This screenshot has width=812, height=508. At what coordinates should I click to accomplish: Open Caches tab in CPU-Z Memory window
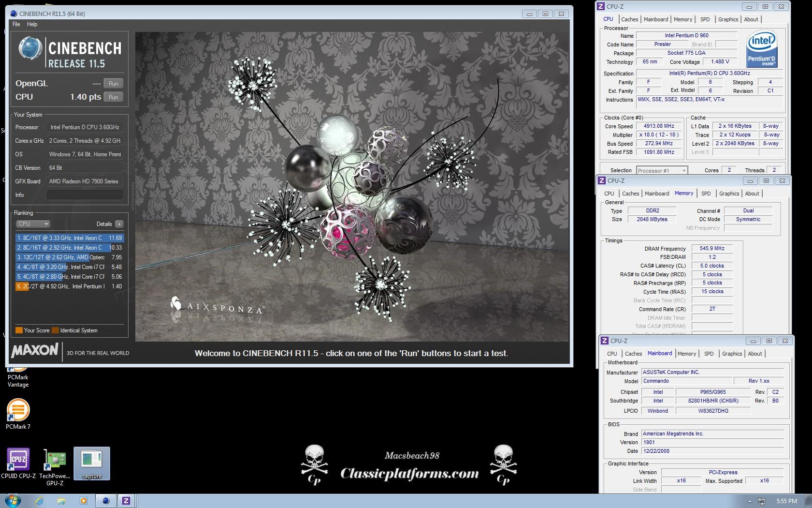point(630,194)
